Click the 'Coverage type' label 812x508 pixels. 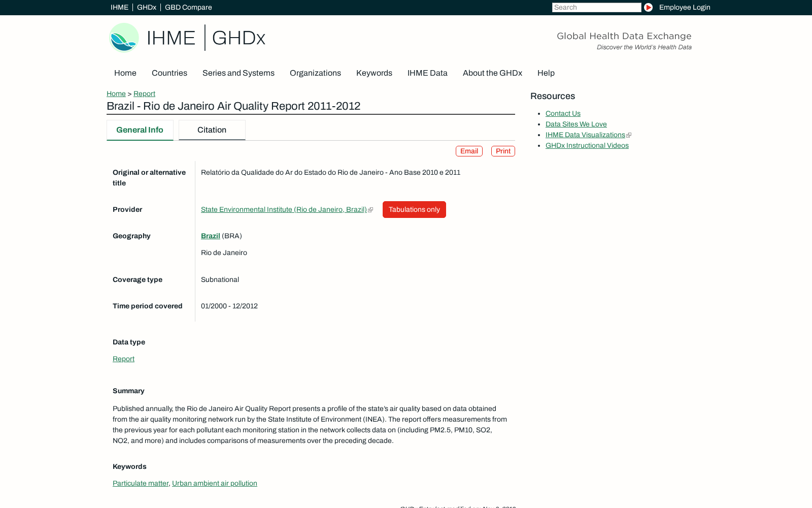(138, 279)
